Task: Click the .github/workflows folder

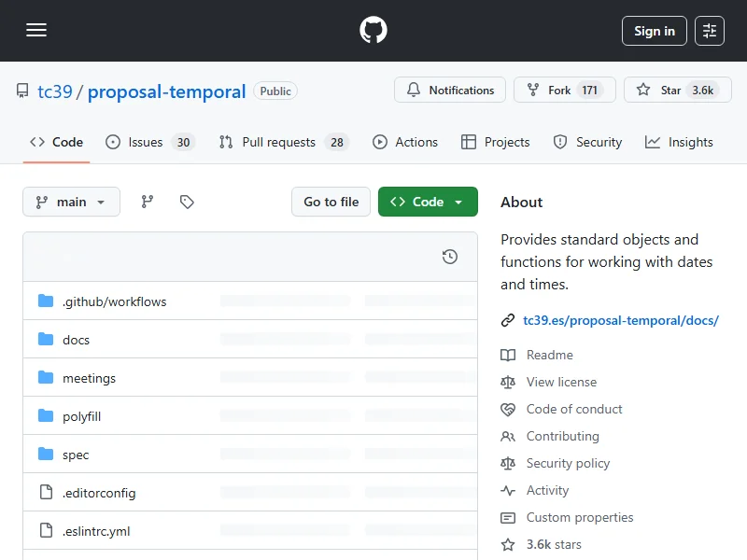Action: coord(114,301)
